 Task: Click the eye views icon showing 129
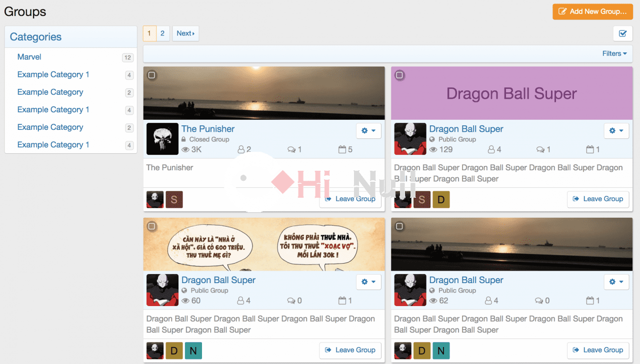433,149
